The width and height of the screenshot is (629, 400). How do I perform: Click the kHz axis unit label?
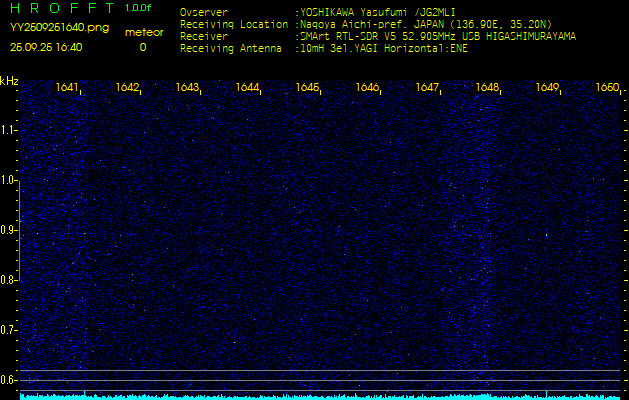[x=9, y=81]
